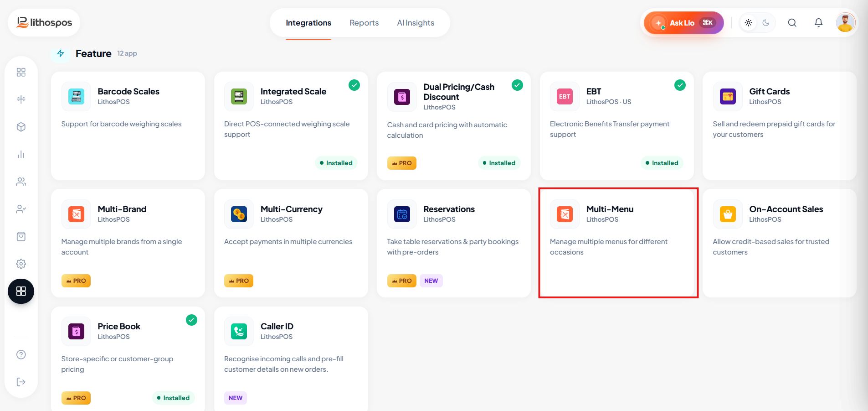
Task: Click Installed badge on Integrated Scale card
Action: tap(336, 163)
